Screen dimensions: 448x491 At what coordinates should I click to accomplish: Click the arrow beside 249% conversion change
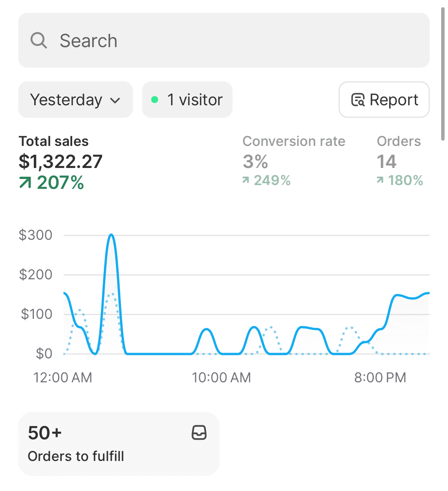[246, 180]
